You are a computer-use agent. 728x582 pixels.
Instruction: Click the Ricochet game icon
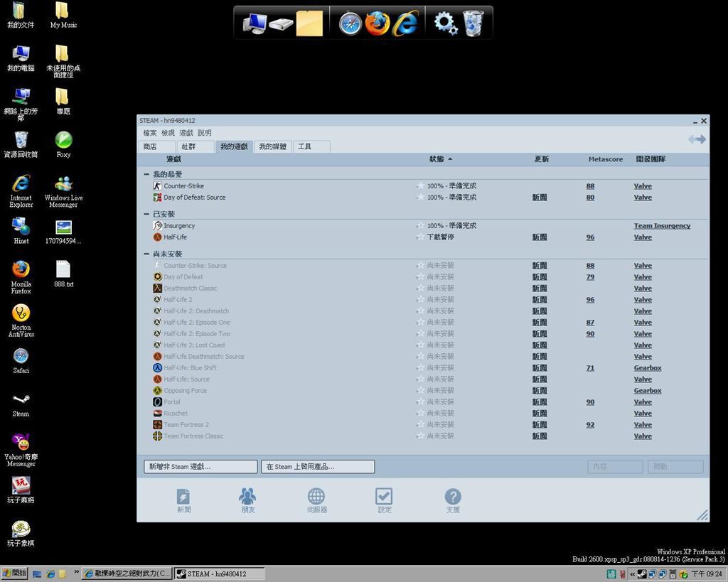coord(157,413)
